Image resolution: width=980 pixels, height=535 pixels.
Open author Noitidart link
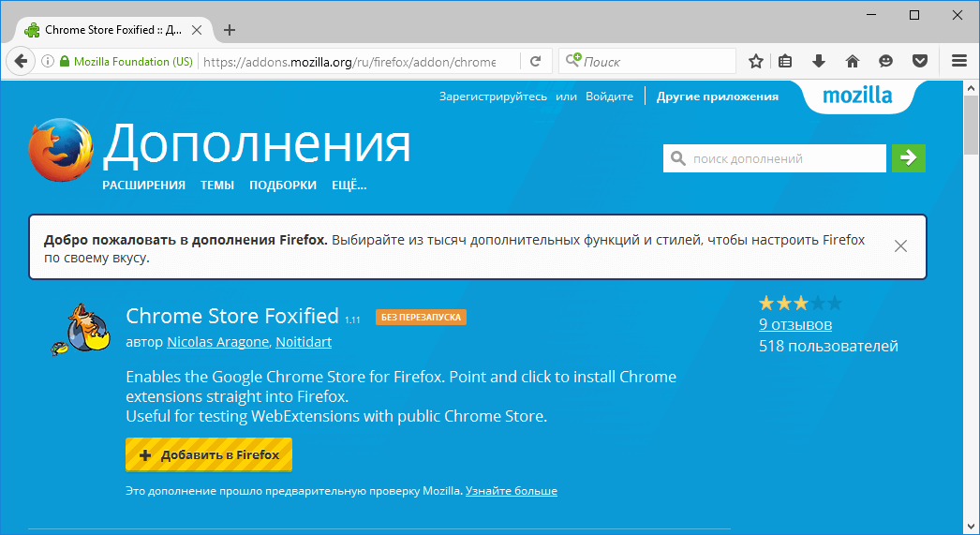click(304, 342)
